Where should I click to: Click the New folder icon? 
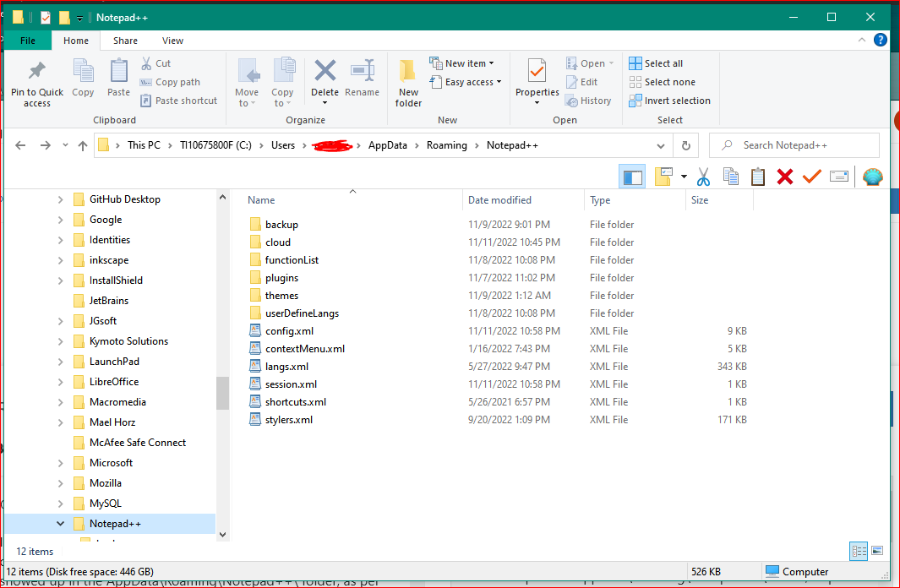[407, 71]
